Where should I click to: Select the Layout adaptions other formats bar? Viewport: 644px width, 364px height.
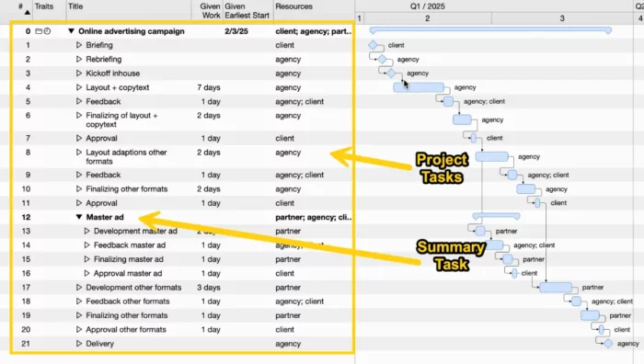click(x=491, y=156)
